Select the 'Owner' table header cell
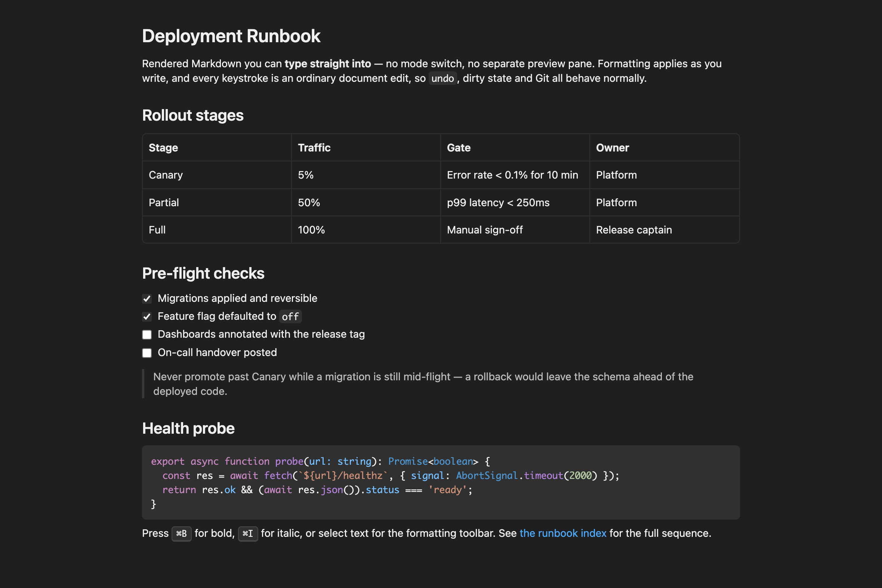 [664, 148]
